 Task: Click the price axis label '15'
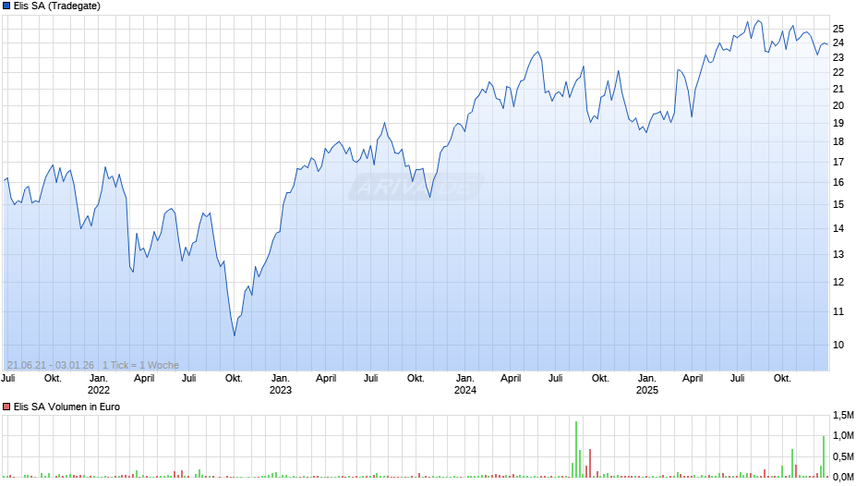point(838,204)
